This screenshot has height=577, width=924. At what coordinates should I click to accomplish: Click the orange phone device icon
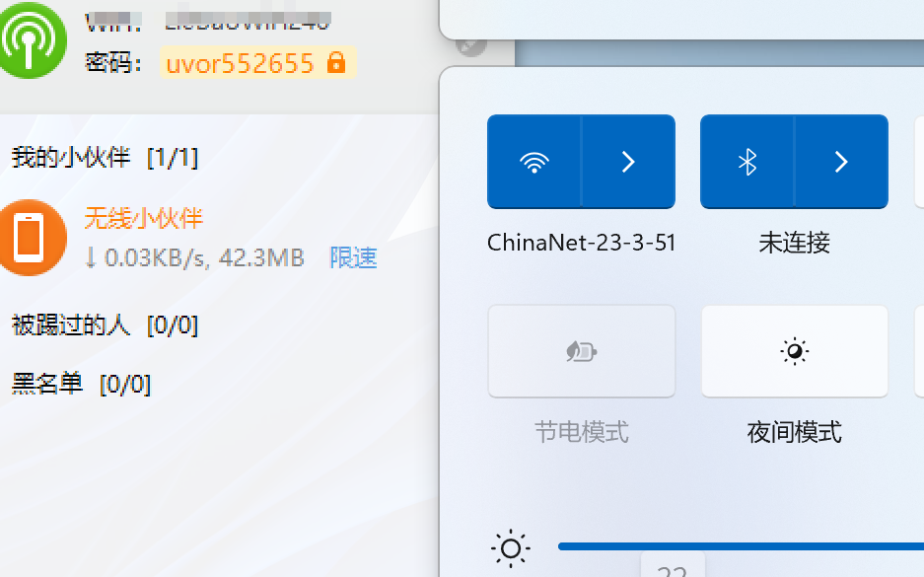tap(30, 238)
